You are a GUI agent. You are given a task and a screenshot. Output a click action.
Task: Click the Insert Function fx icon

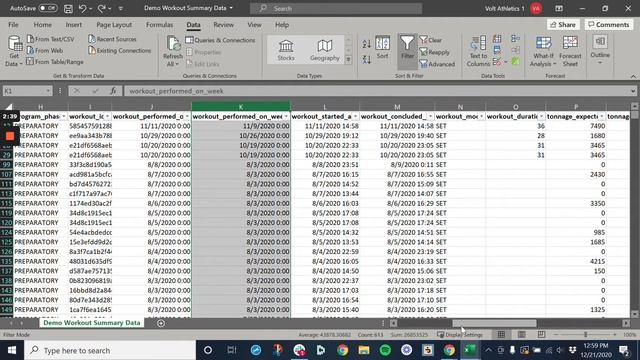coord(113,91)
